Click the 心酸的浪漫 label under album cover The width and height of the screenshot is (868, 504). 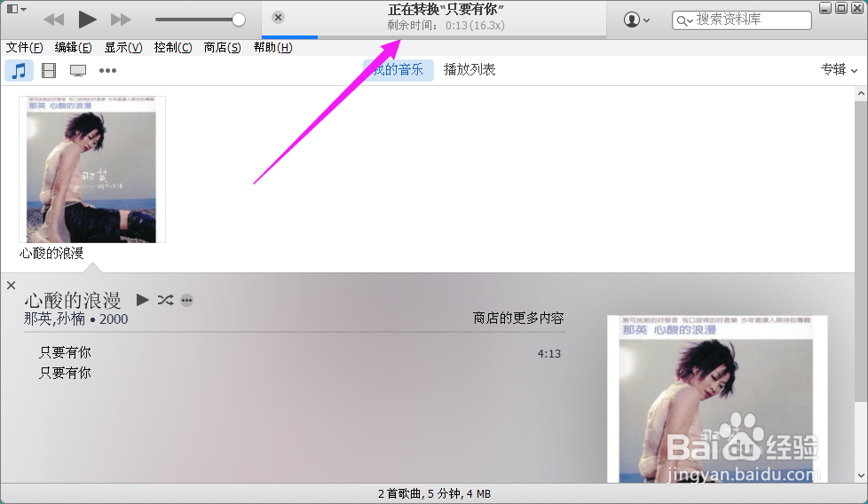51,254
